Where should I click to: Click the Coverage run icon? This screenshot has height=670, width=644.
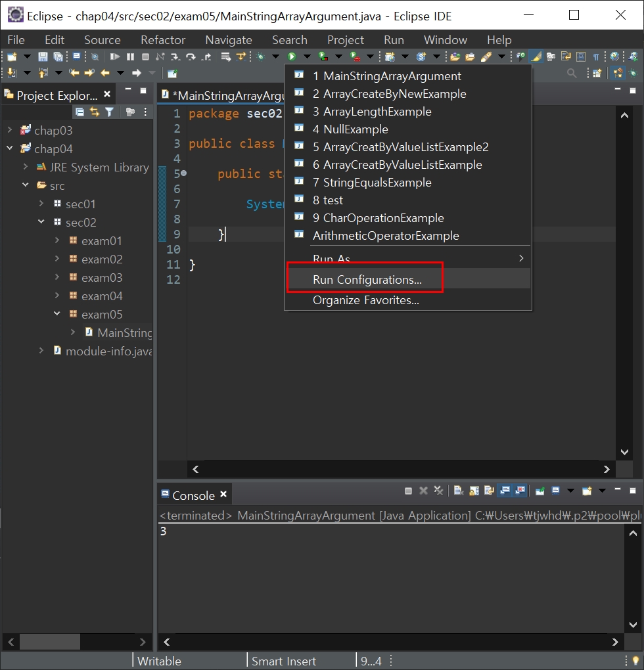[323, 56]
